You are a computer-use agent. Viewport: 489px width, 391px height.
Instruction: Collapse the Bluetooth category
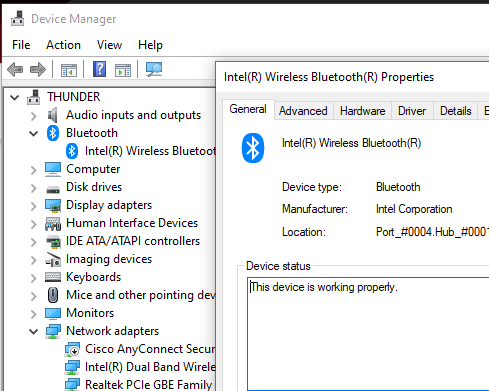(x=33, y=133)
